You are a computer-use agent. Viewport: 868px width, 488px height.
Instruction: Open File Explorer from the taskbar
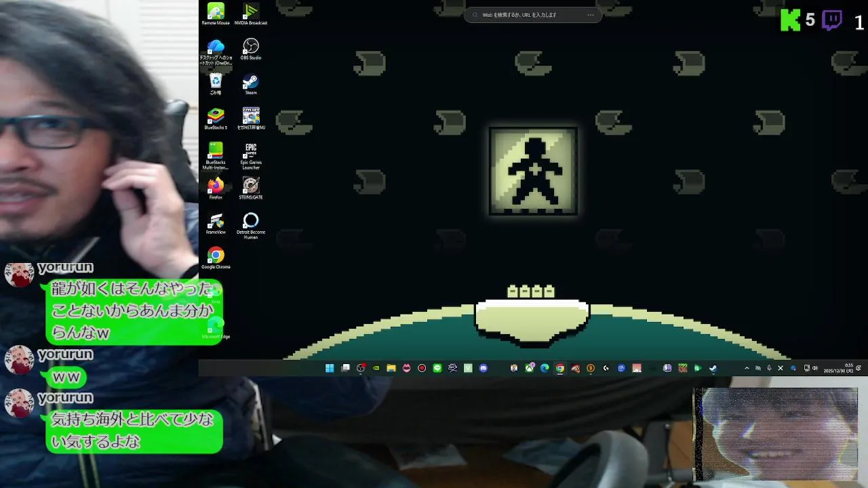coord(391,368)
